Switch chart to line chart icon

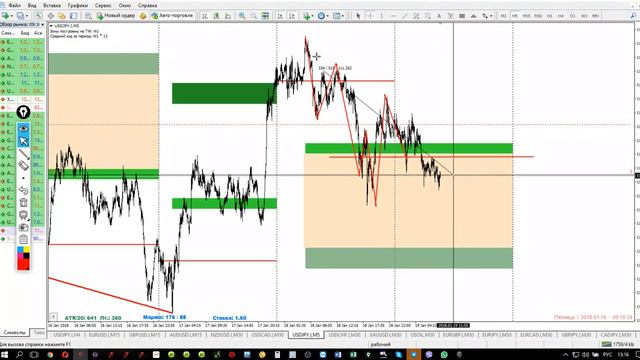[x=228, y=16]
